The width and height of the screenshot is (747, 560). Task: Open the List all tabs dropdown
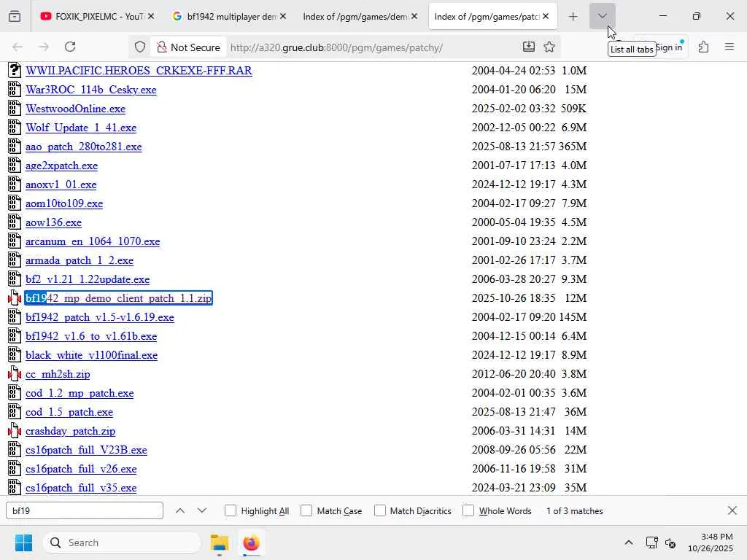tap(602, 16)
